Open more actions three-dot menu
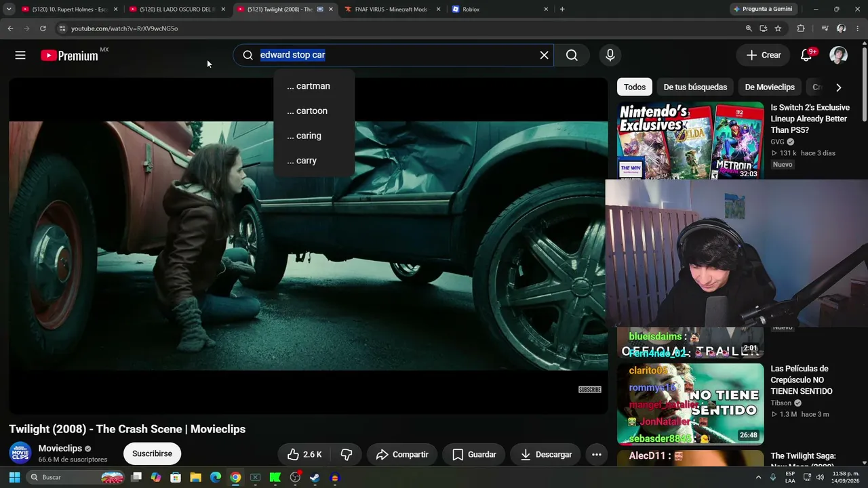This screenshot has height=488, width=868. click(x=597, y=454)
